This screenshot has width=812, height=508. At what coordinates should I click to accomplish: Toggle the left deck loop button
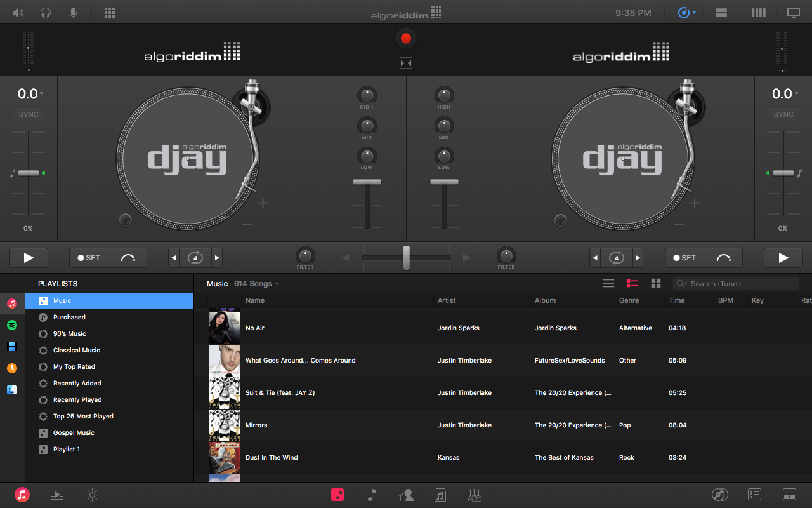coord(195,258)
